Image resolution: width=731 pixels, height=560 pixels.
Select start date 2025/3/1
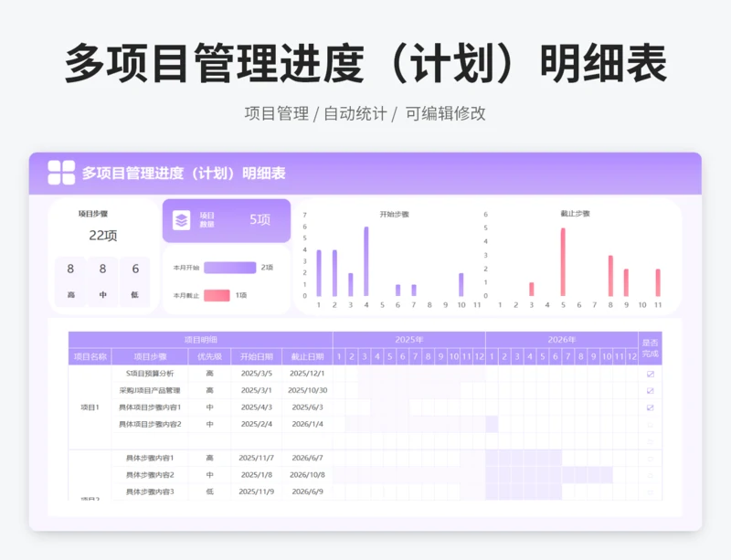coord(257,390)
